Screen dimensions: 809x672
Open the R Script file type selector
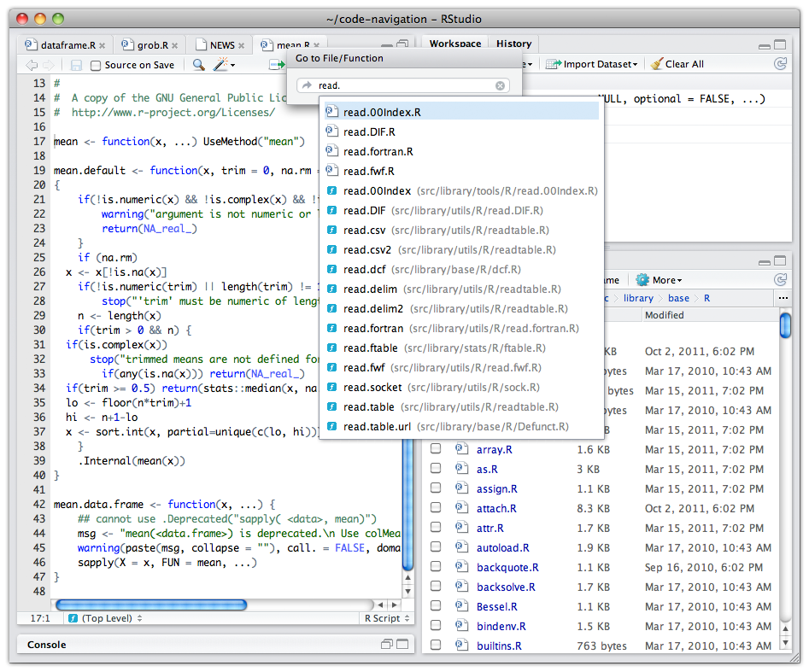pos(387,618)
